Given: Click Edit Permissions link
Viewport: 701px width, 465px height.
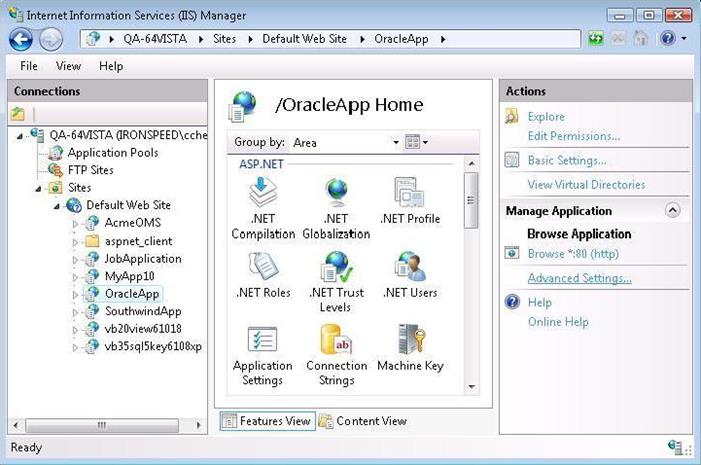Looking at the screenshot, I should 574,136.
